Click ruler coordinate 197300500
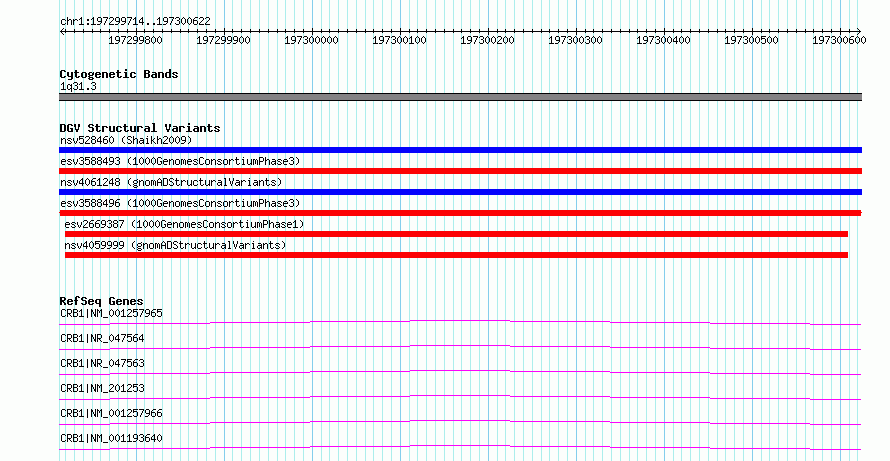The width and height of the screenshot is (890, 461). (x=751, y=41)
